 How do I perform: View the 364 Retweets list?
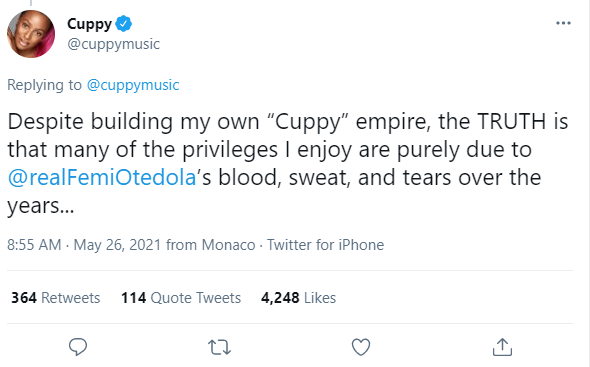point(56,298)
